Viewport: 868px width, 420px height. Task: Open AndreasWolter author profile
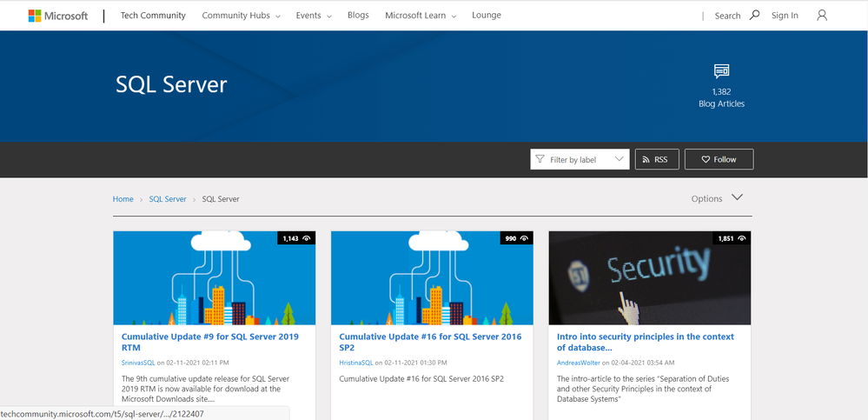tap(579, 363)
